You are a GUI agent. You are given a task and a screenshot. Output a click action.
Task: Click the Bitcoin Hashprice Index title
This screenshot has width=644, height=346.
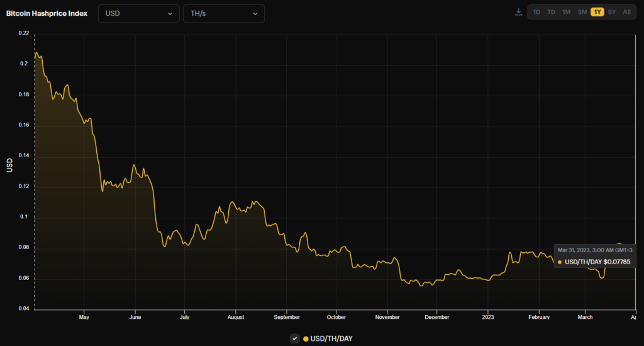coord(47,14)
